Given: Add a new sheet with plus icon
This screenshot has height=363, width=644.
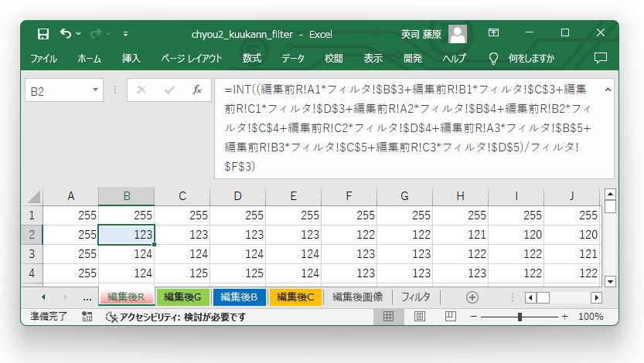Looking at the screenshot, I should pyautogui.click(x=472, y=297).
